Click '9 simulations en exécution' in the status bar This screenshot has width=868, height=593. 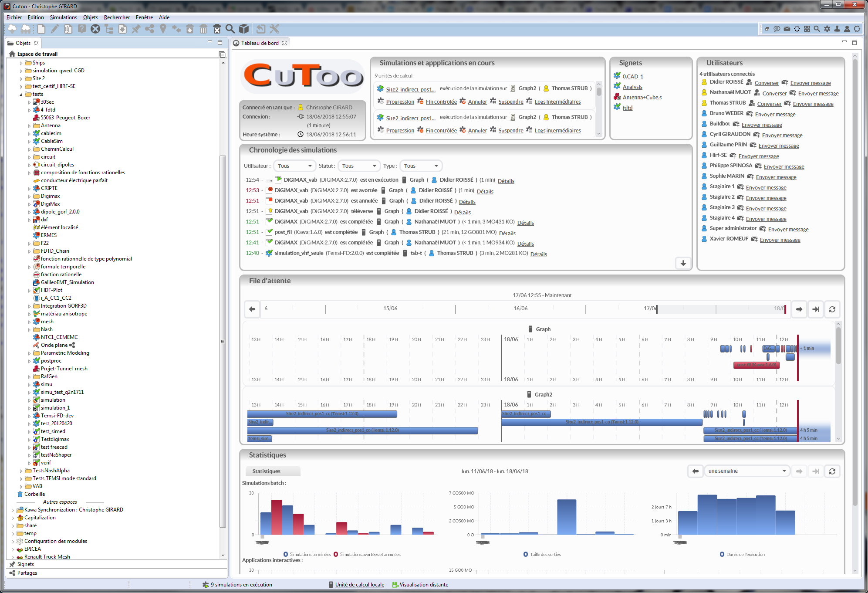pyautogui.click(x=241, y=585)
